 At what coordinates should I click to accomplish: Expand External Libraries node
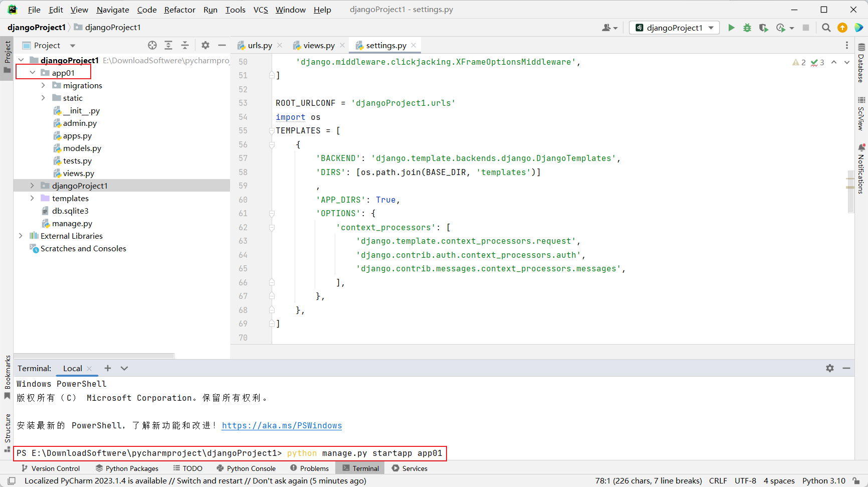(x=21, y=236)
